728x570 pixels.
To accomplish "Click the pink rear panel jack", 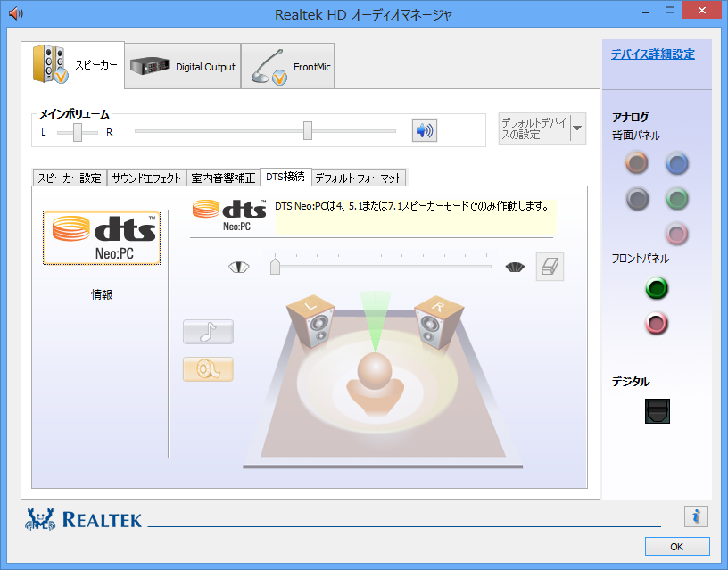I will coord(677,234).
